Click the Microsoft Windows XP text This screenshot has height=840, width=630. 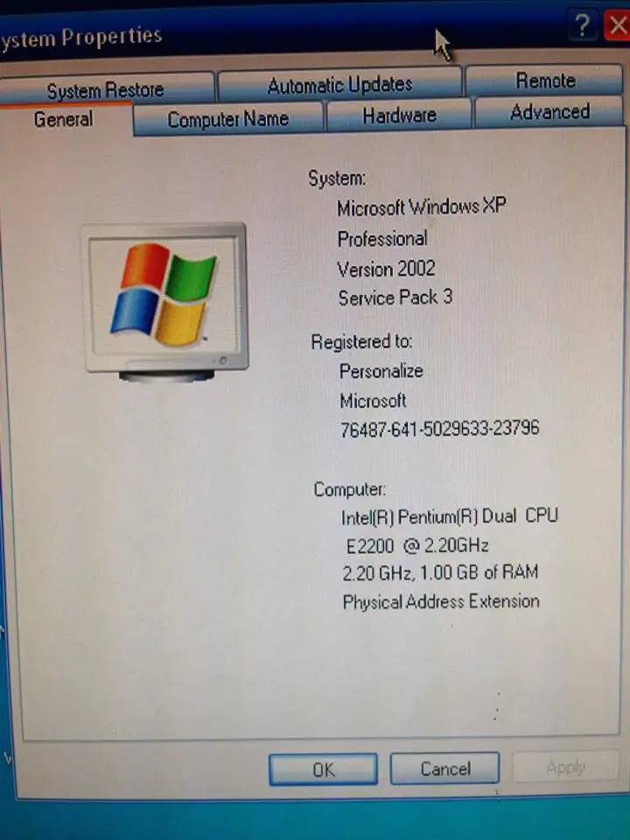(x=421, y=207)
